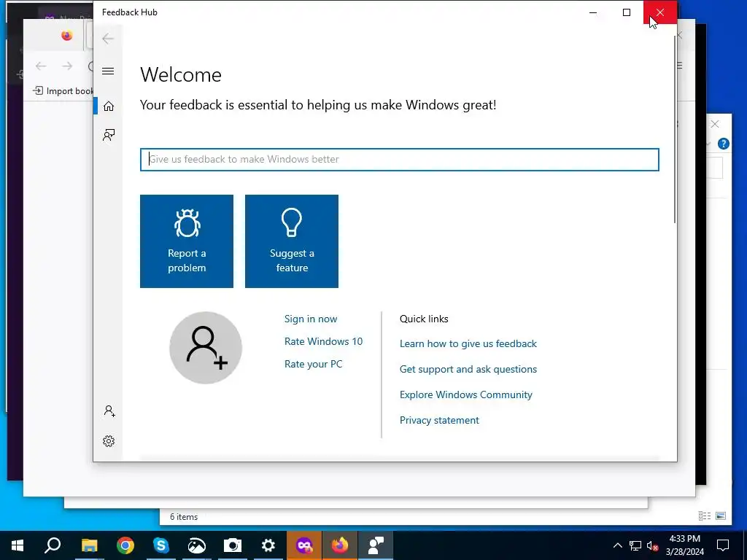747x560 pixels.
Task: Close the background window on the right
Action: (x=715, y=124)
